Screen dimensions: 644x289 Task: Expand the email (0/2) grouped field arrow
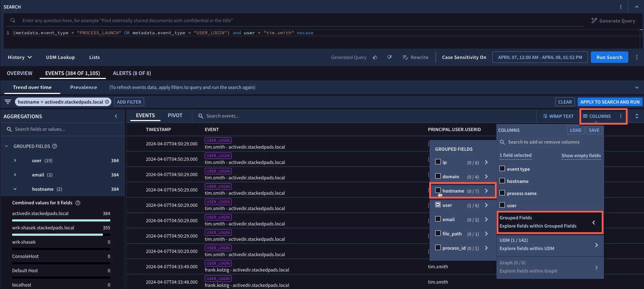(486, 219)
